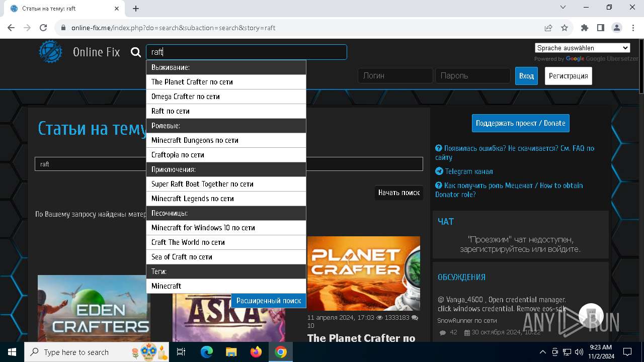Select Raft по сети suggestion
Screen dimensions: 644x362
(226, 111)
